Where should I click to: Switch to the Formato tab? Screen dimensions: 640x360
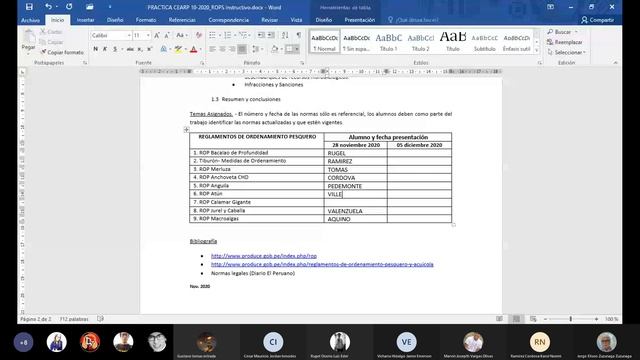(x=146, y=20)
